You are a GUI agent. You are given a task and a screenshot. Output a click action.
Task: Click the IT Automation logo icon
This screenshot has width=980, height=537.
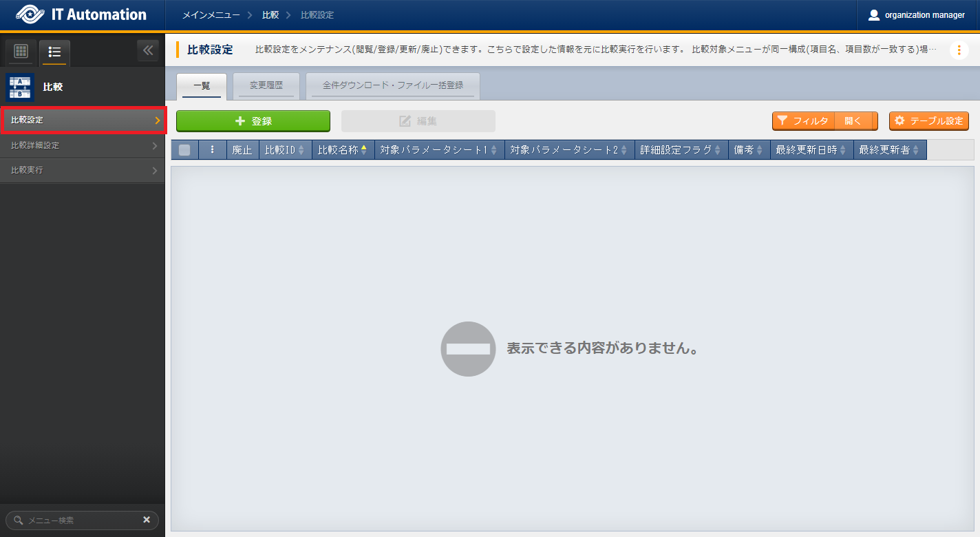[x=29, y=15]
